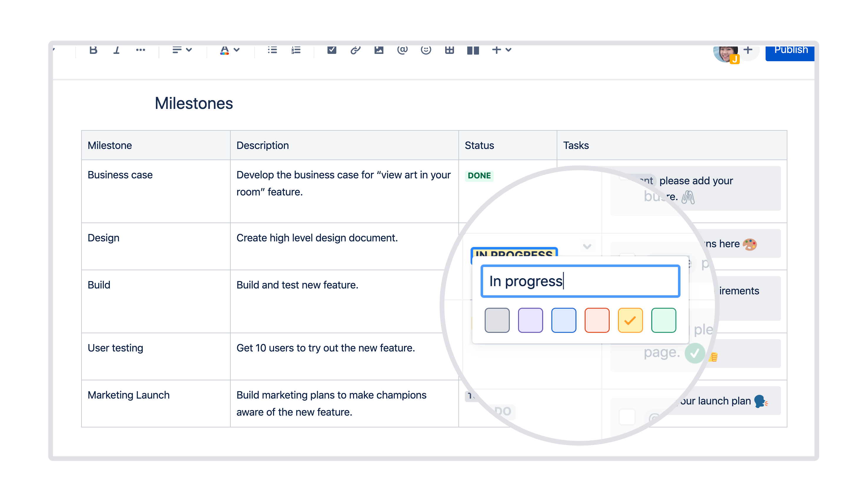Insert a mention with @ icon
868x501 pixels.
(402, 50)
